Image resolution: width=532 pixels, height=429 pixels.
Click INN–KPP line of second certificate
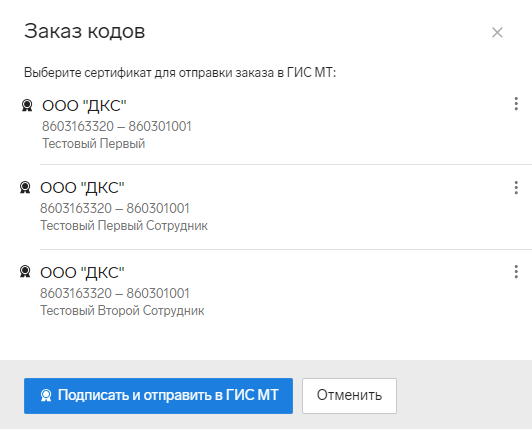tap(115, 208)
